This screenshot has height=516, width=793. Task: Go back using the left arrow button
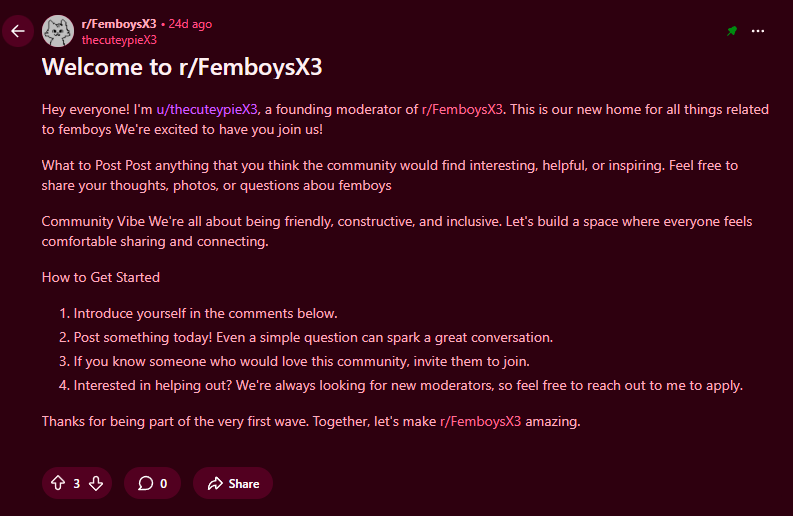[x=18, y=31]
